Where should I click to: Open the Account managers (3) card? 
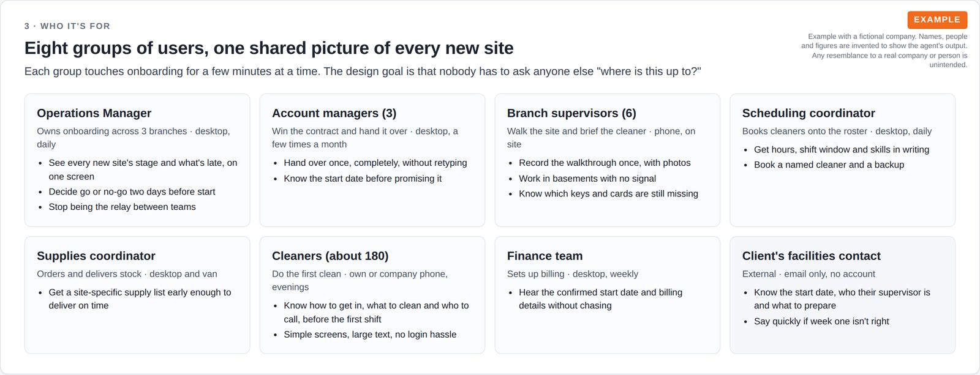372,160
